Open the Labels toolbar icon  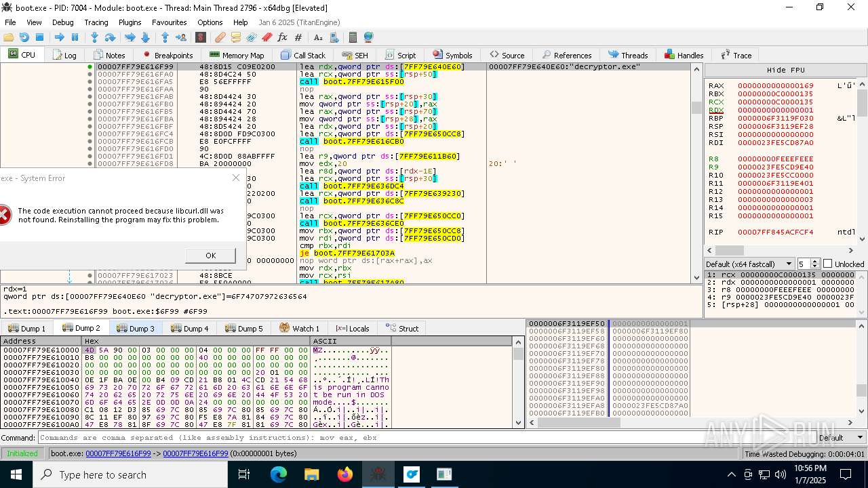point(252,37)
